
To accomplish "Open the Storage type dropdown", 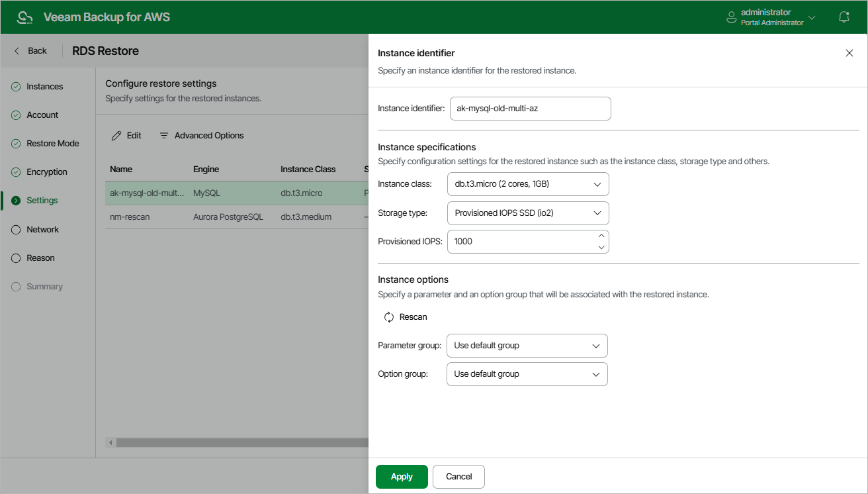I will pos(528,213).
